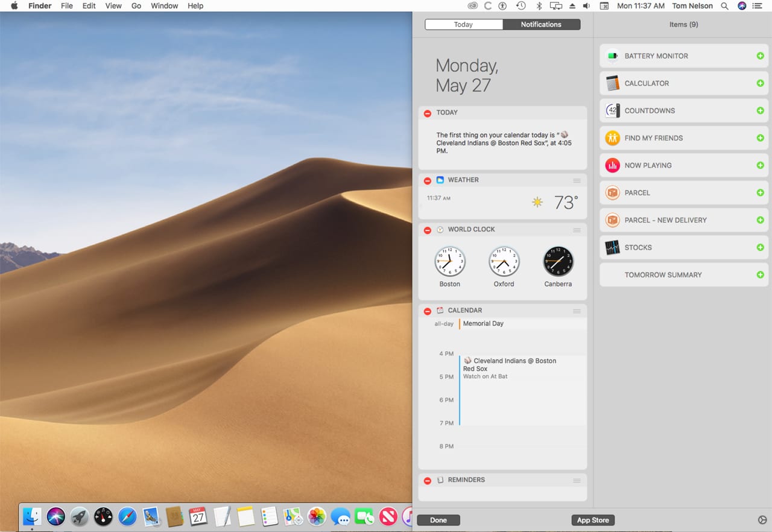
Task: Add the Battery Monitor widget
Action: pyautogui.click(x=760, y=56)
